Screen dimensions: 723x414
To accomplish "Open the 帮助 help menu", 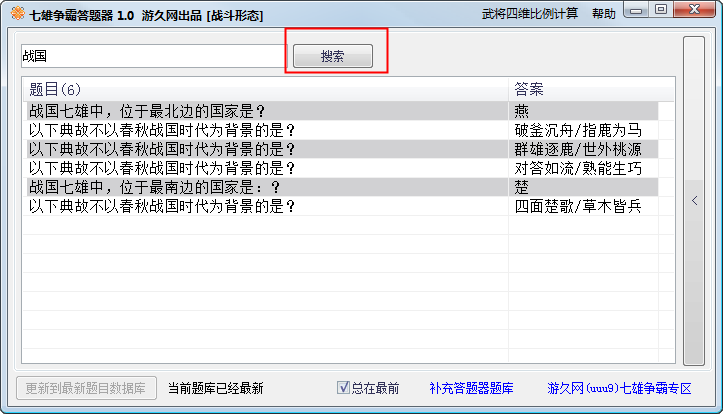I will [x=604, y=14].
